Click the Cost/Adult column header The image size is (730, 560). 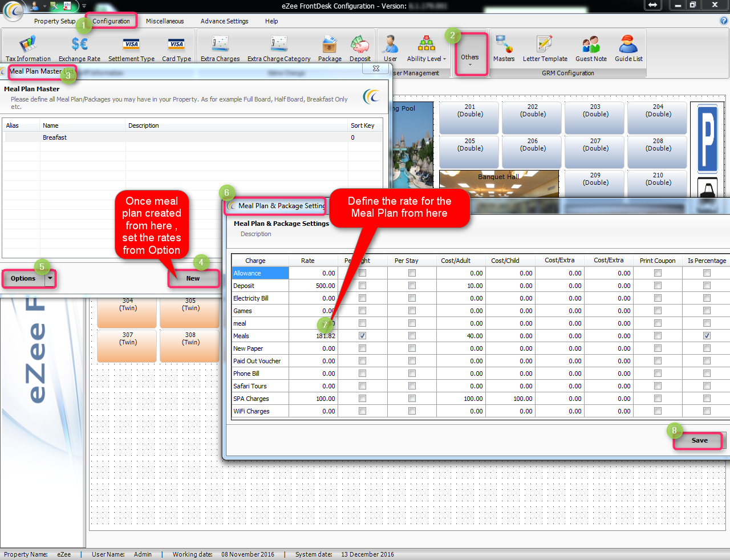pos(456,261)
